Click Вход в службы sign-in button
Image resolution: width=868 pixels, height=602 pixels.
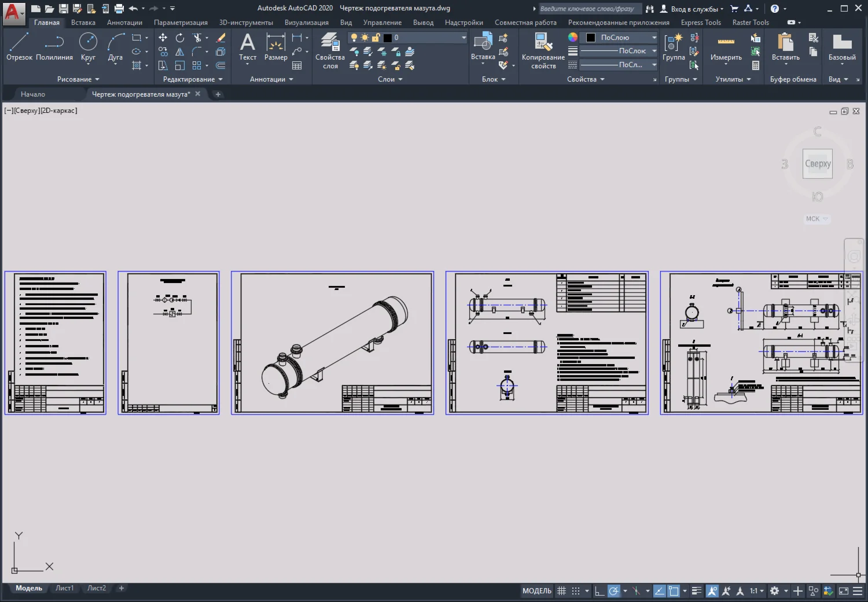[x=692, y=9]
